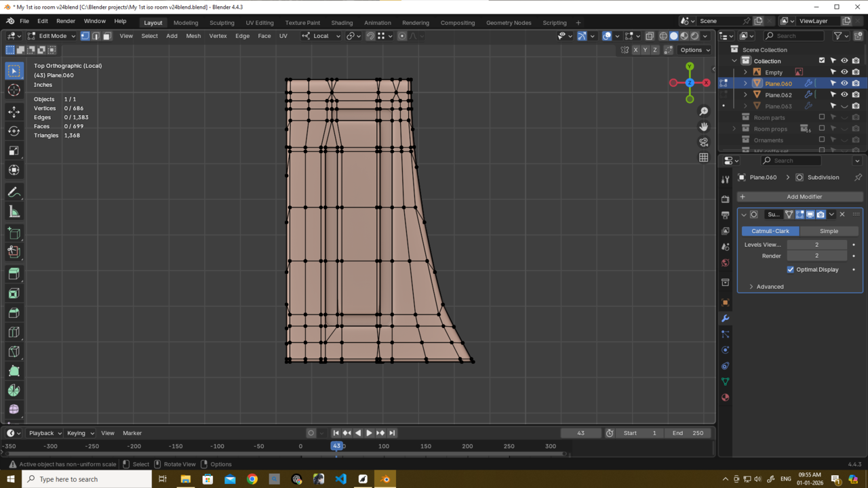Toggle the Room parts collection checkbox

point(822,117)
